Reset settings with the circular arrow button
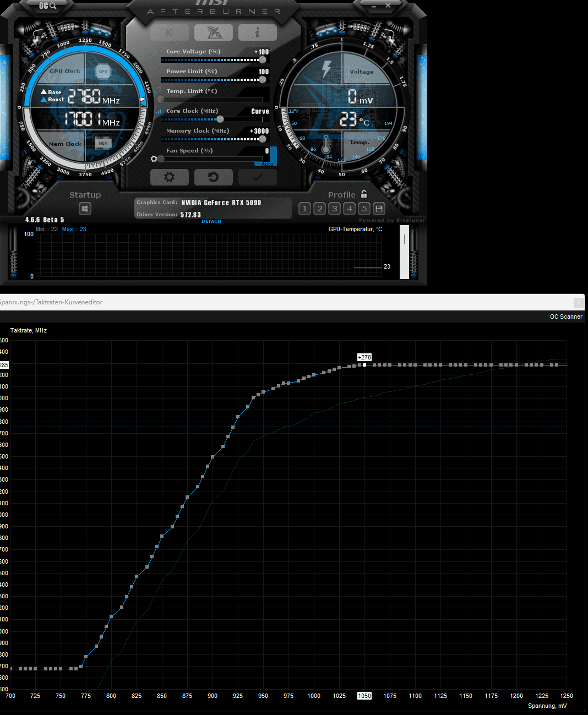This screenshot has width=588, height=715. point(214,177)
